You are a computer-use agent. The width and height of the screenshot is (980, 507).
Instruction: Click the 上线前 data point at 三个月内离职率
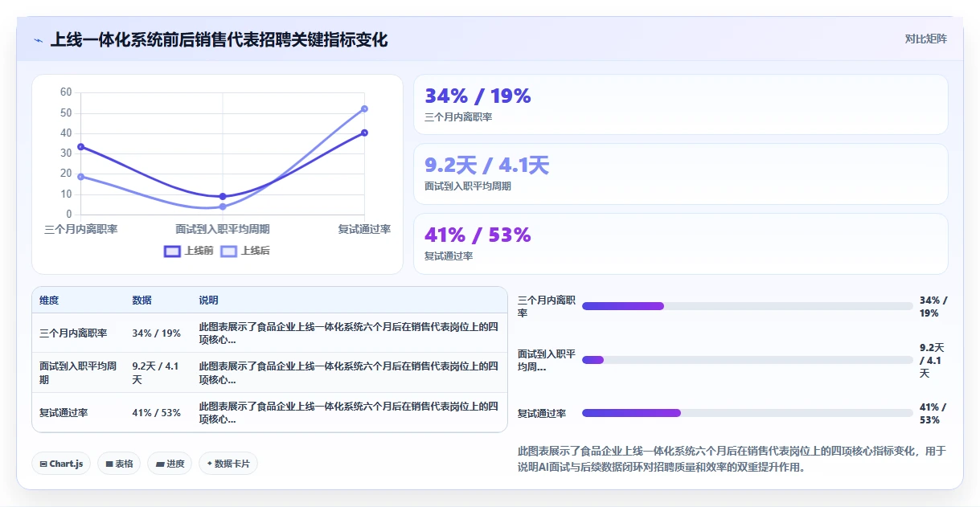81,147
